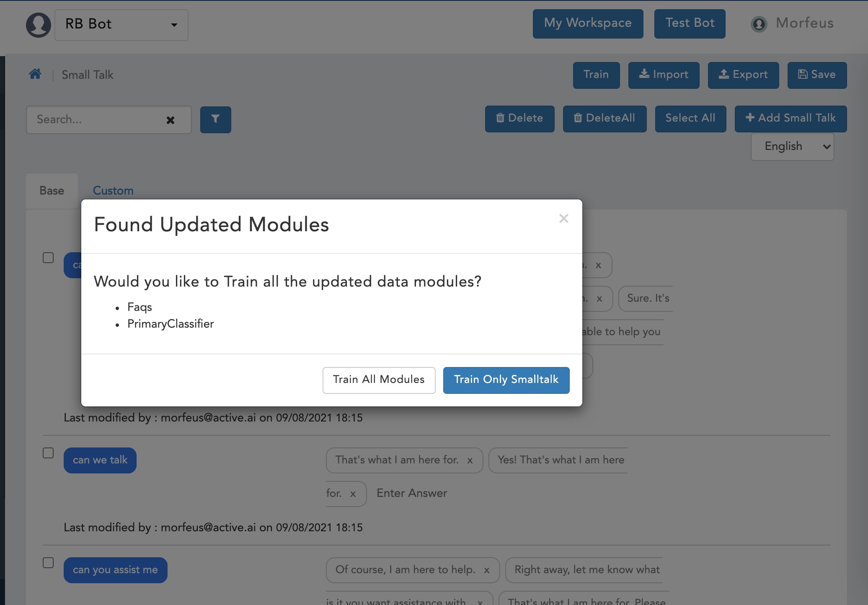
Task: Click the Save icon button
Action: click(x=816, y=75)
